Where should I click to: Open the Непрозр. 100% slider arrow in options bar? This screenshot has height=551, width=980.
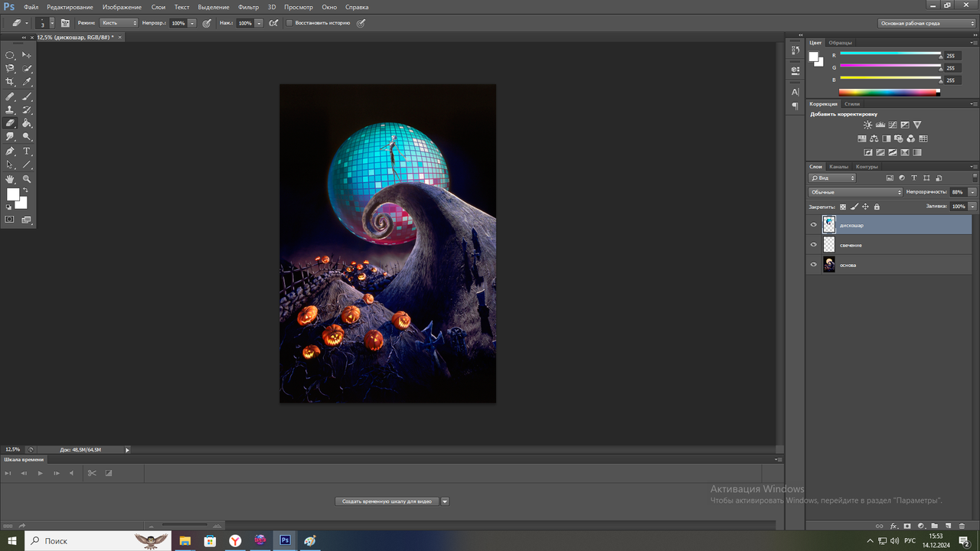[x=192, y=23]
